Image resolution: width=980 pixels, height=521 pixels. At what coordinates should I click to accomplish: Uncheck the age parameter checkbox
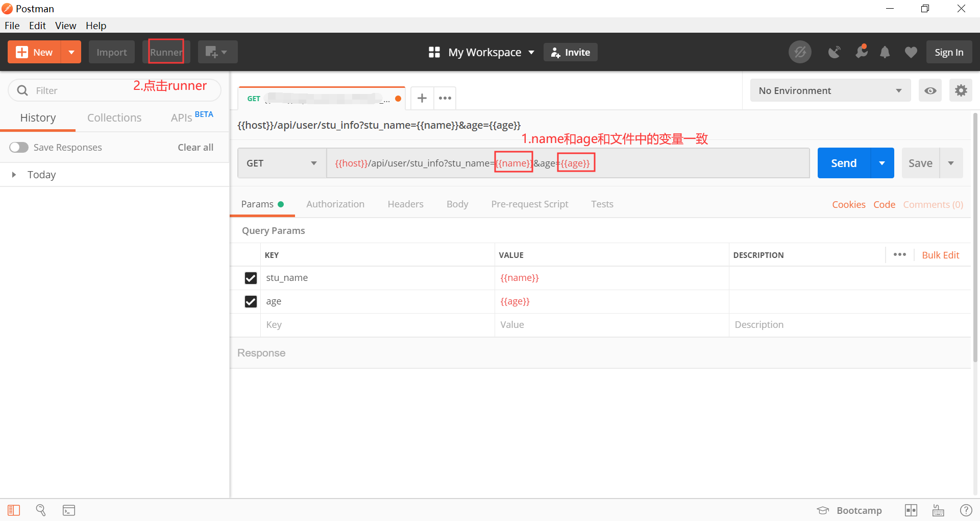[x=251, y=301]
